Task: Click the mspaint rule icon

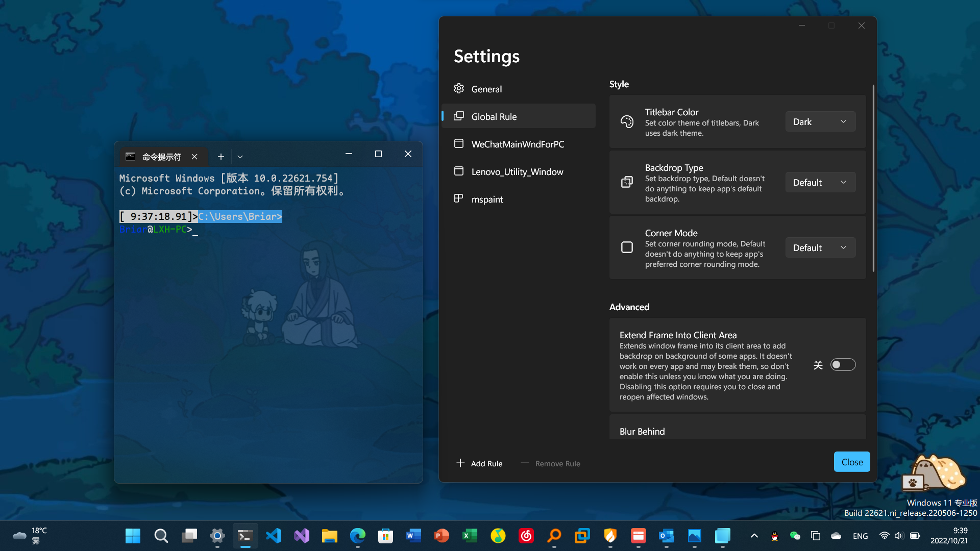Action: coord(459,198)
